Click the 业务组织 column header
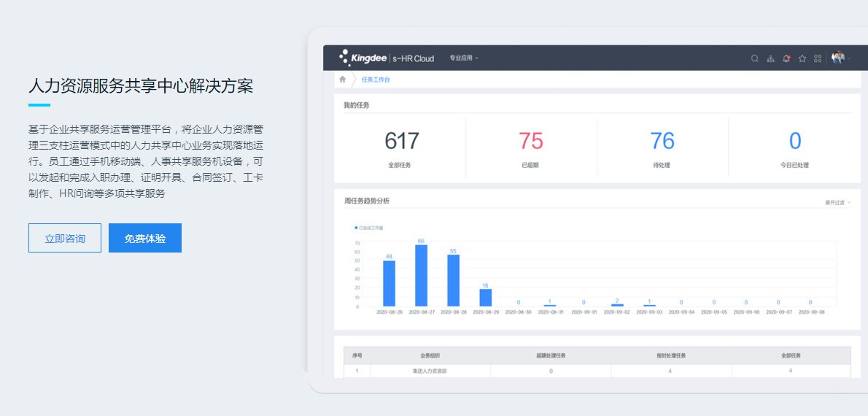This screenshot has height=416, width=868. point(430,355)
